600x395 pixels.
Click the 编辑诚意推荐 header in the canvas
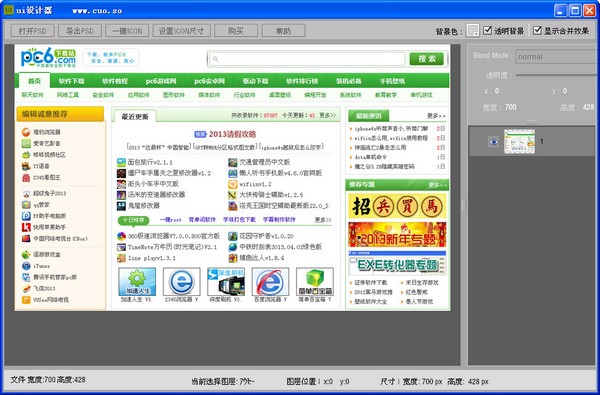tap(60, 114)
